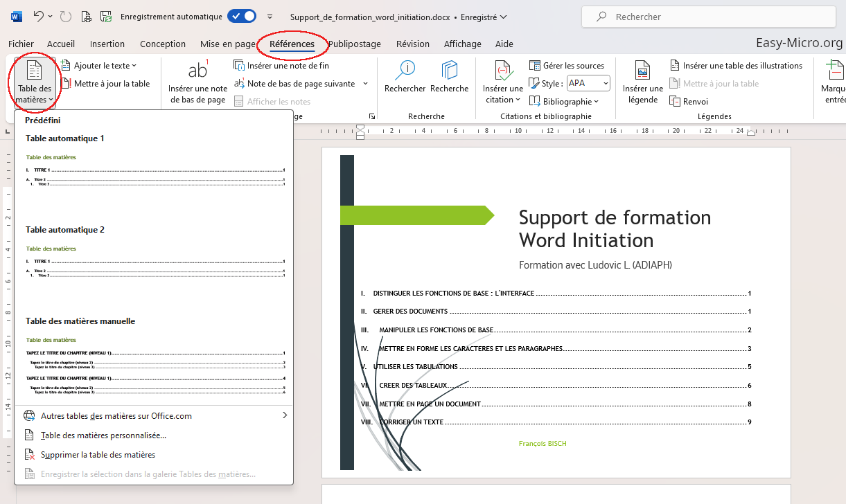Click the Undo arrow in title bar
The image size is (846, 504).
pyautogui.click(x=39, y=16)
